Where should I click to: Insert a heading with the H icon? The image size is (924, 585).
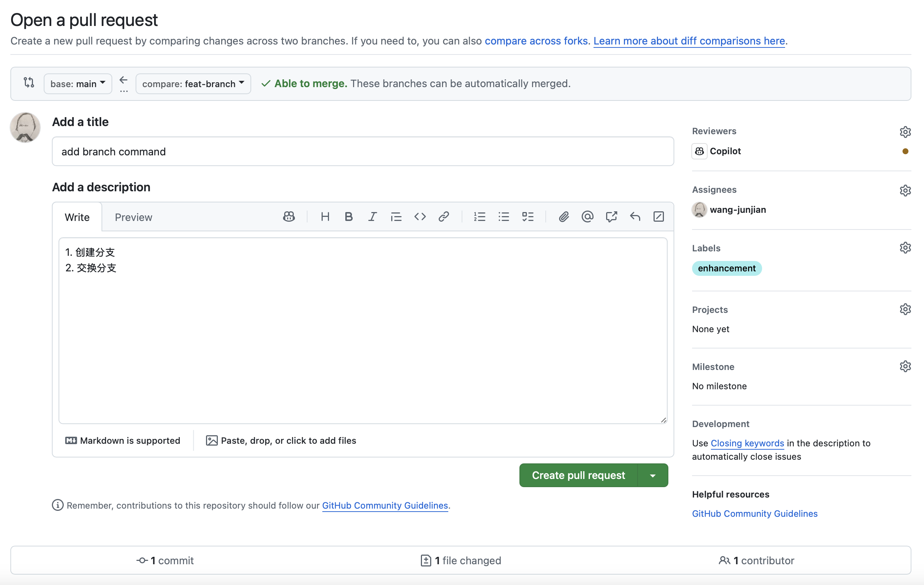pyautogui.click(x=325, y=217)
